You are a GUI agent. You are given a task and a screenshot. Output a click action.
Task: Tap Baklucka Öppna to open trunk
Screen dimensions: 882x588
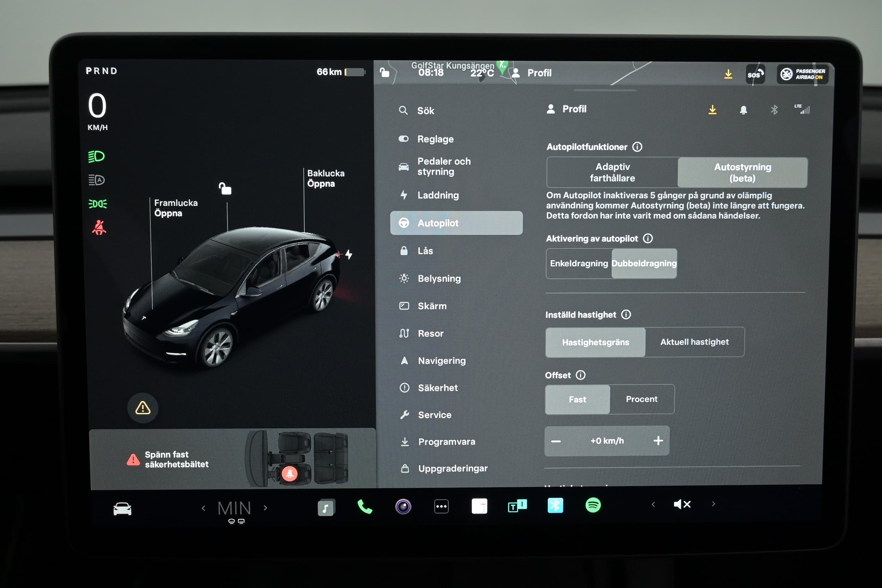pos(326,178)
